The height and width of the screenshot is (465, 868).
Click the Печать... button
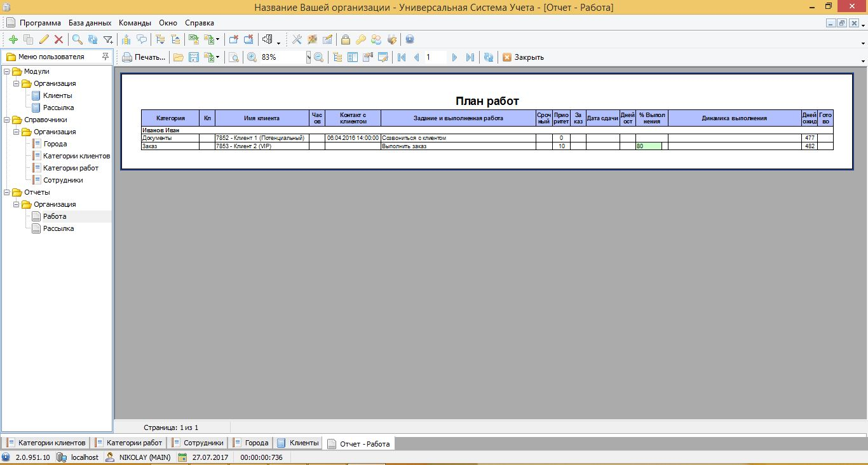[144, 57]
